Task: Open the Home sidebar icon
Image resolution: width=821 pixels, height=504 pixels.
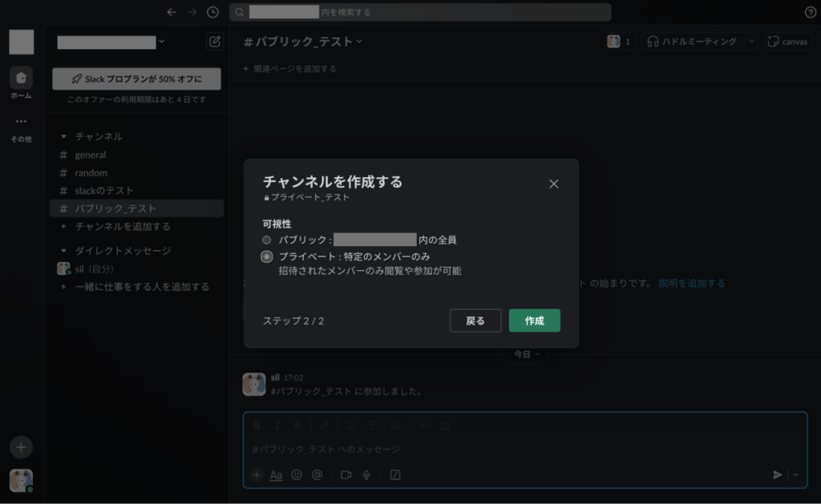Action: pos(21,78)
